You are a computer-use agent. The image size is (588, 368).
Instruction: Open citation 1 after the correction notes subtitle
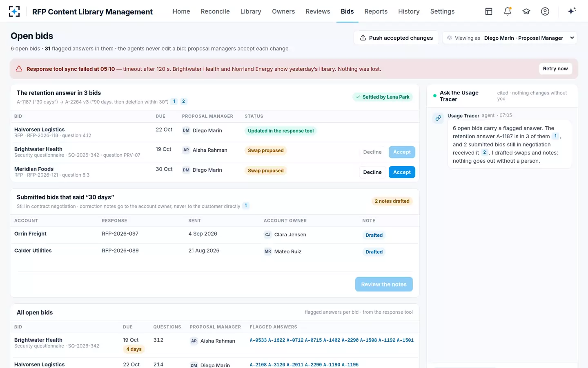click(246, 206)
